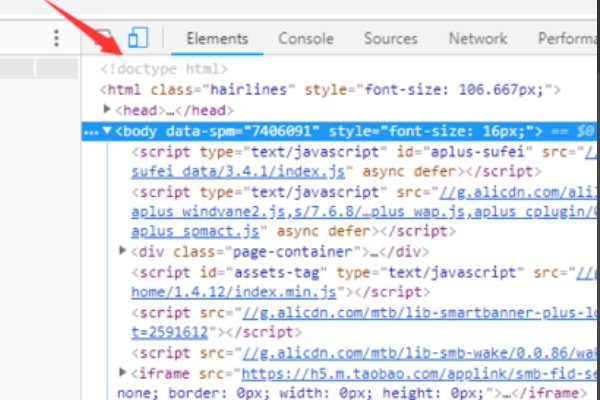Collapse the body element node
The image size is (600, 400).
pyautogui.click(x=108, y=131)
